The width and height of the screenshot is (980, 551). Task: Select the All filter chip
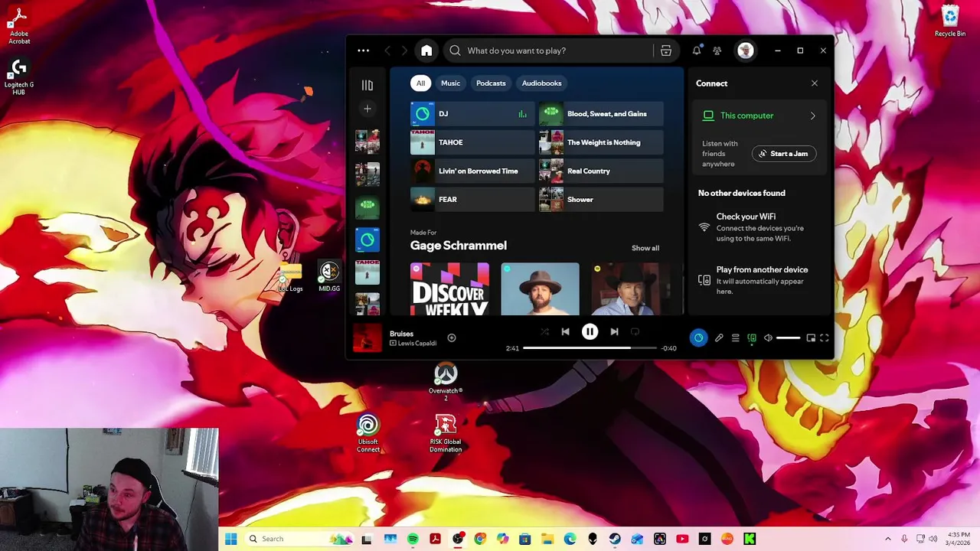(420, 83)
